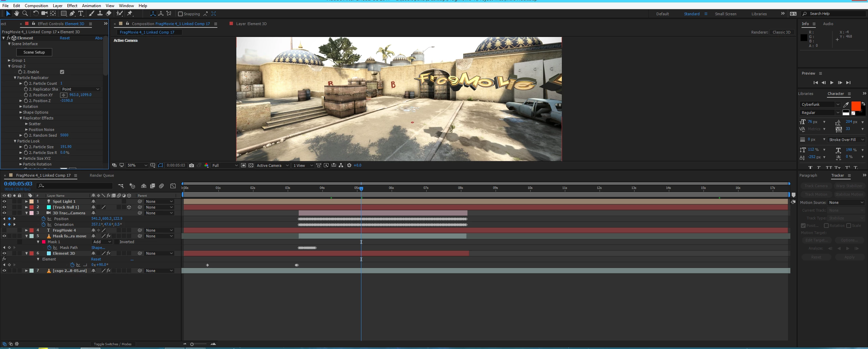Image resolution: width=868 pixels, height=349 pixels.
Task: Select the Puppet Pin tool
Action: [130, 14]
